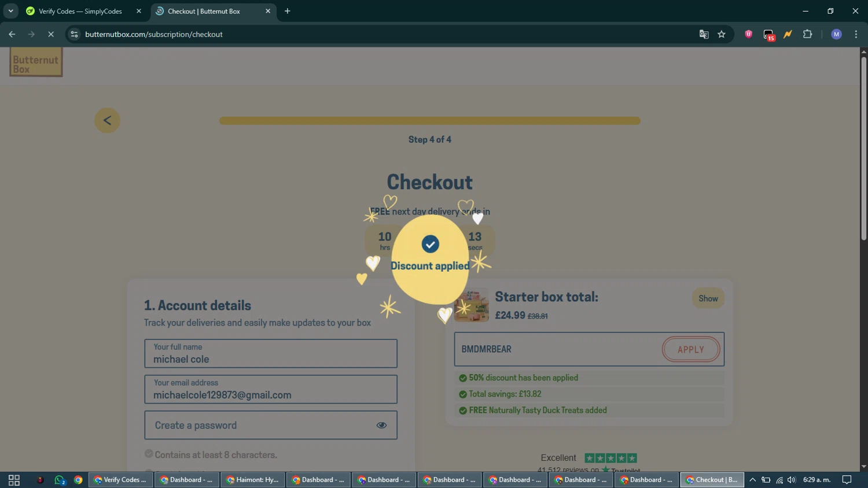
Task: Open the extension with red 15 badge
Action: point(768,35)
